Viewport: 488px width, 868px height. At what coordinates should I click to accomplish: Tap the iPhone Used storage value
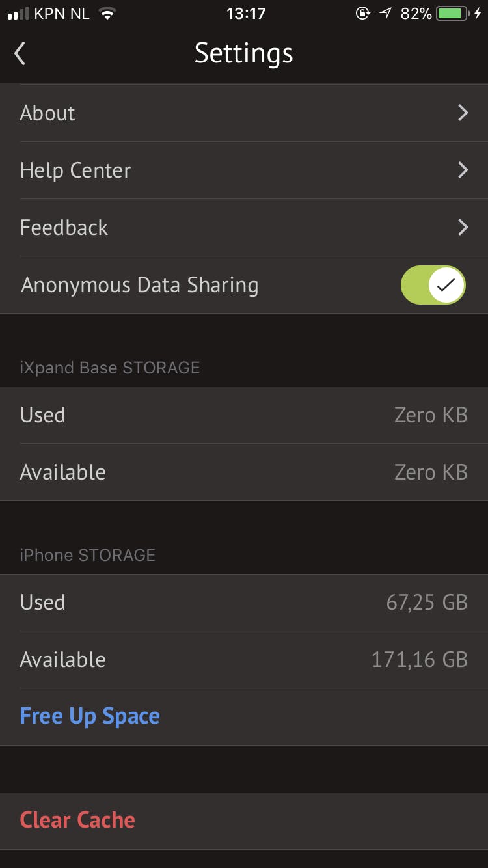coord(427,603)
